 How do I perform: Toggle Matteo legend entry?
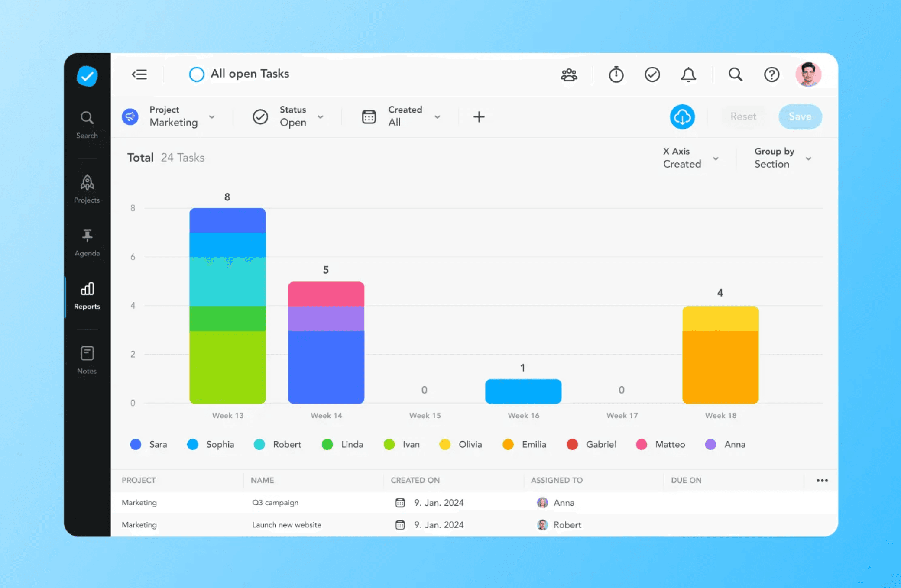[x=661, y=445]
